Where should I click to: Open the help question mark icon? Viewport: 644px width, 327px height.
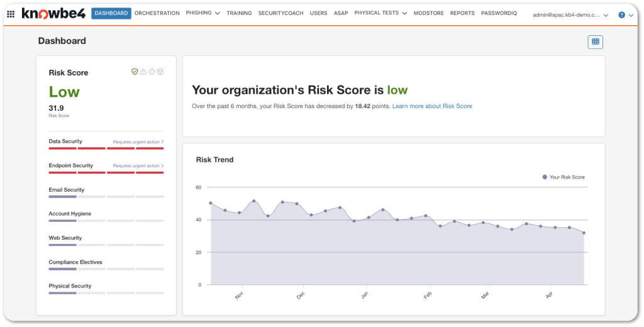(621, 15)
